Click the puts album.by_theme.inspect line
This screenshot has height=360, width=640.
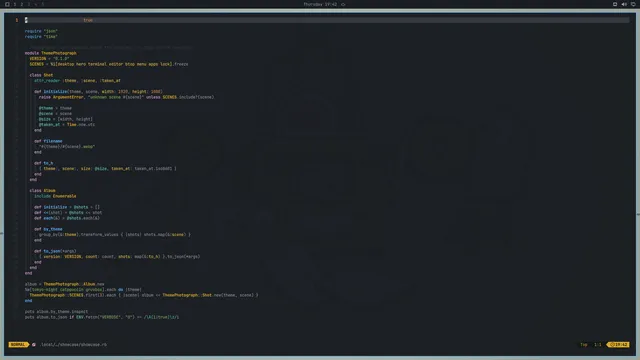click(56, 311)
